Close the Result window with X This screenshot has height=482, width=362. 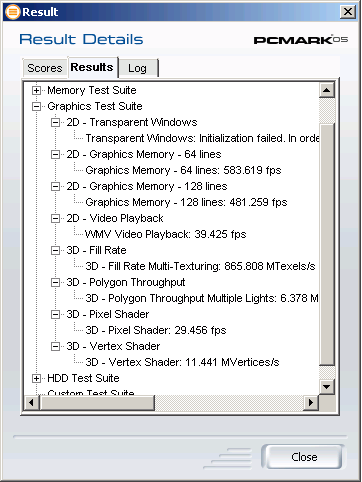(x=348, y=12)
